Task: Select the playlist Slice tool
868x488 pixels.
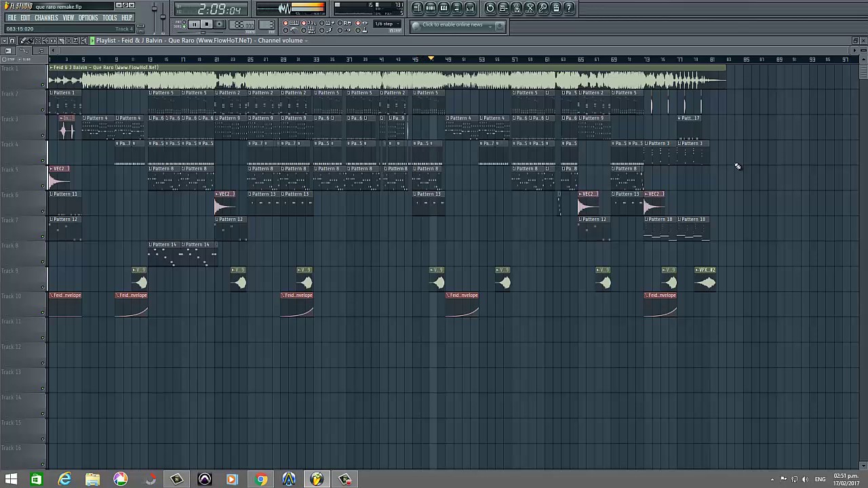Action: click(61, 41)
